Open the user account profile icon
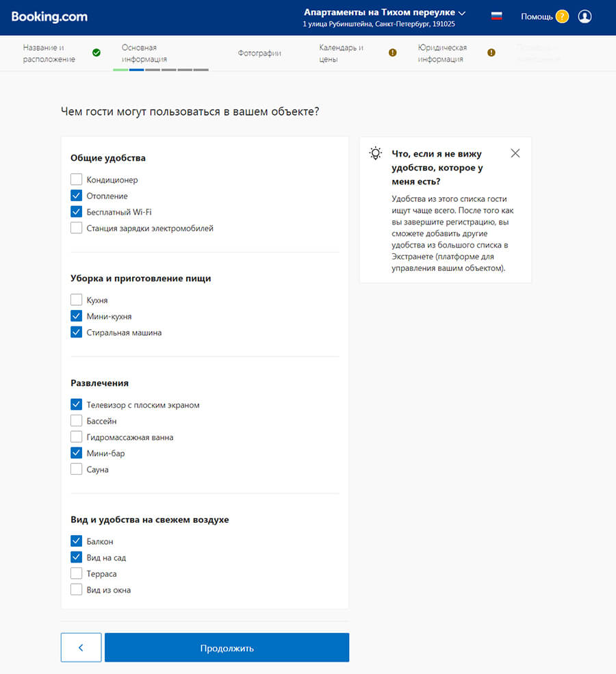Viewport: 616px width, 674px height. point(585,16)
